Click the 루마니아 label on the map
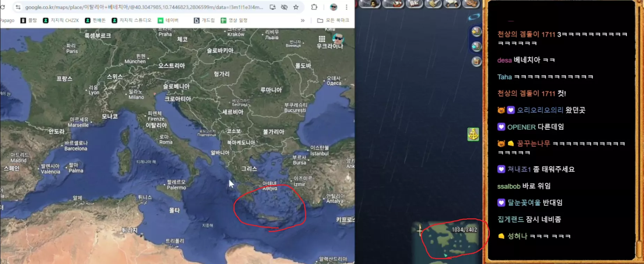644x264 pixels. click(271, 90)
